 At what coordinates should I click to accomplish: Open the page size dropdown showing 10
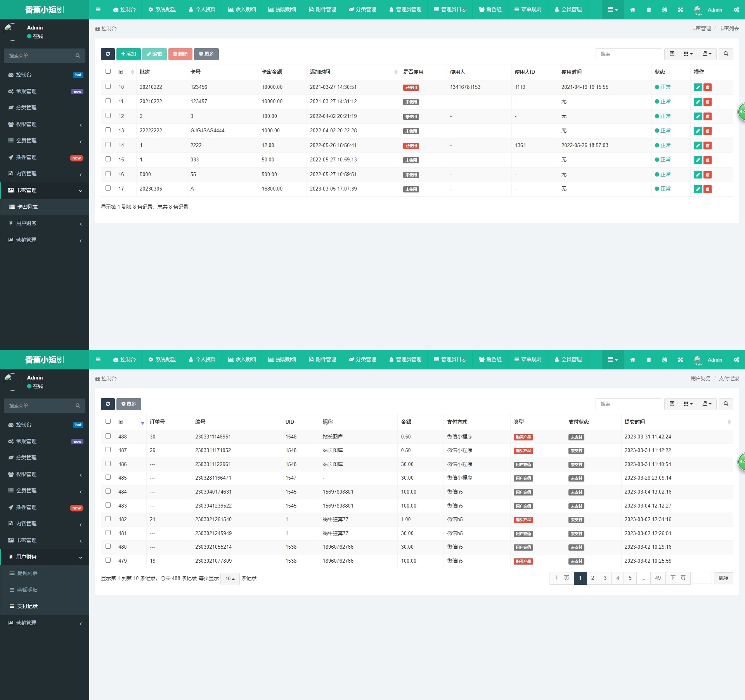[230, 579]
